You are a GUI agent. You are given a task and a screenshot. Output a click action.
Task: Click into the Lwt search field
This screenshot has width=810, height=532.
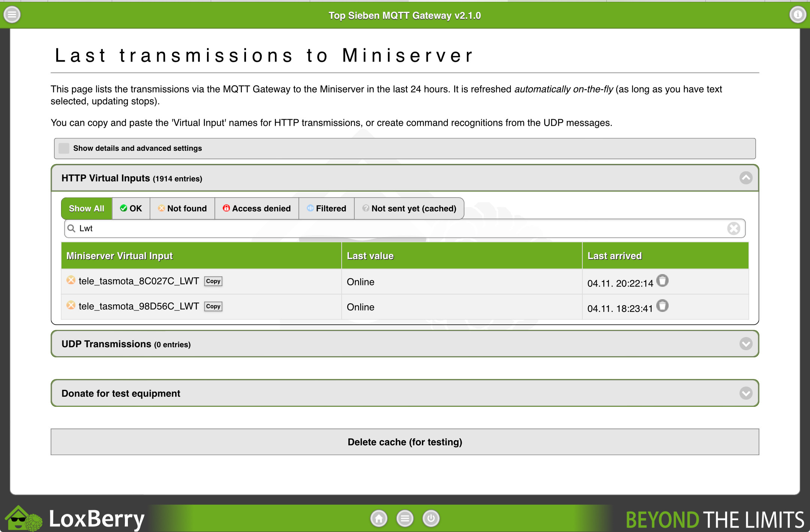(x=375, y=228)
